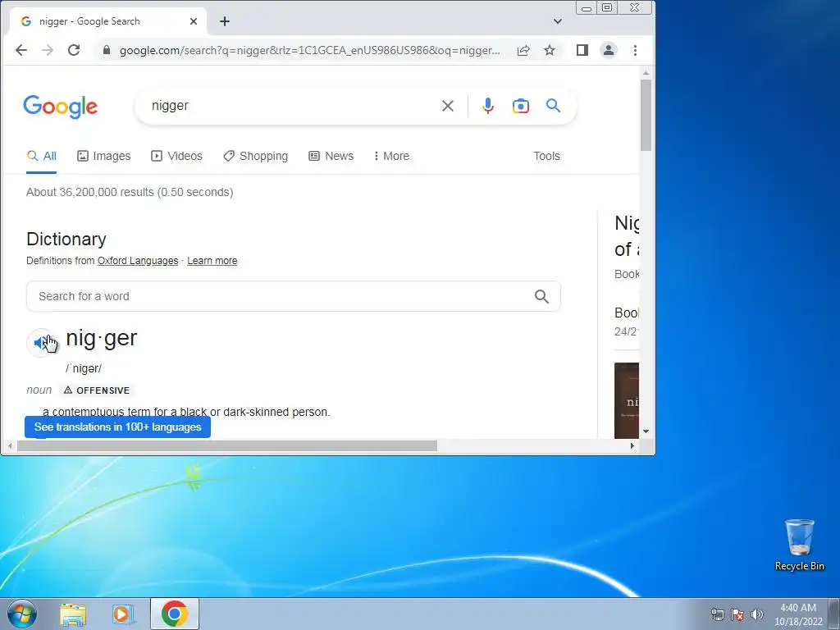Bookmark this page with the star icon
The height and width of the screenshot is (630, 840).
tap(550, 50)
